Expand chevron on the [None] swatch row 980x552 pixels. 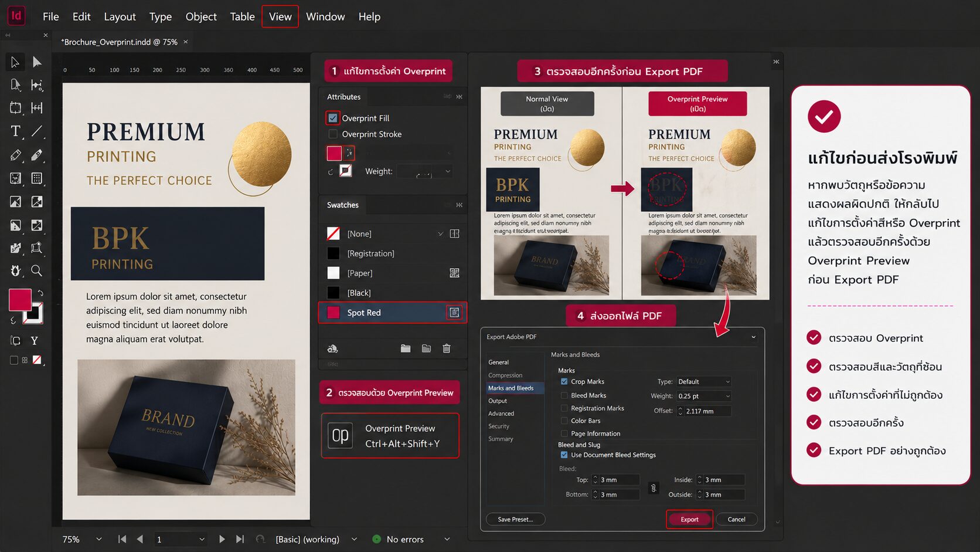point(440,233)
